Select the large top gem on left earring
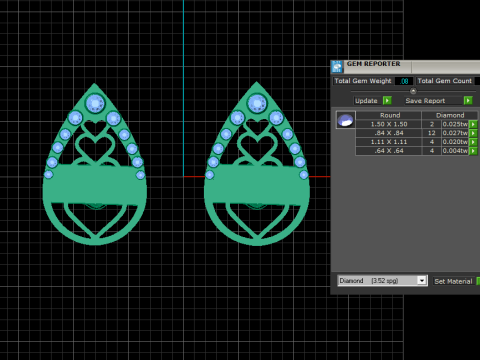480x360 pixels. 95,104
